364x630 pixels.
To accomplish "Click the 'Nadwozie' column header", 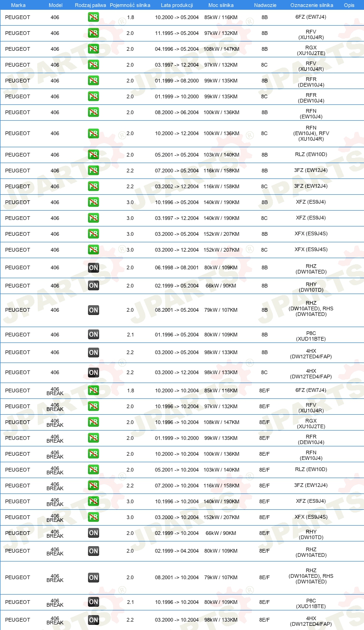I will point(265,5).
